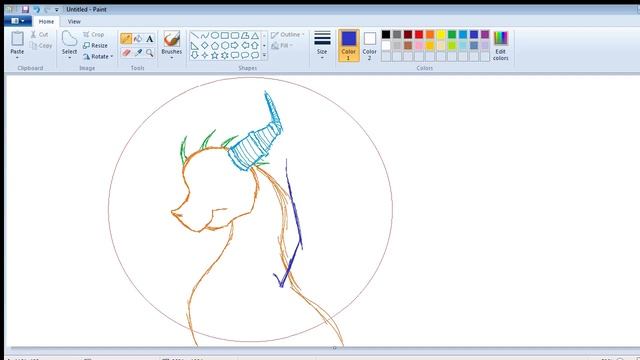Choose the Oval shape
This screenshot has height=360, width=640.
point(215,36)
